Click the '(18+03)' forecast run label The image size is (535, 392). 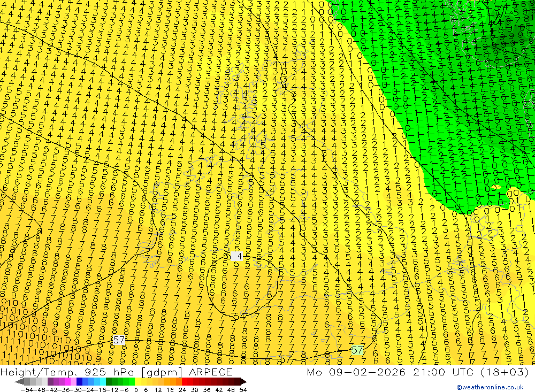[x=505, y=372]
